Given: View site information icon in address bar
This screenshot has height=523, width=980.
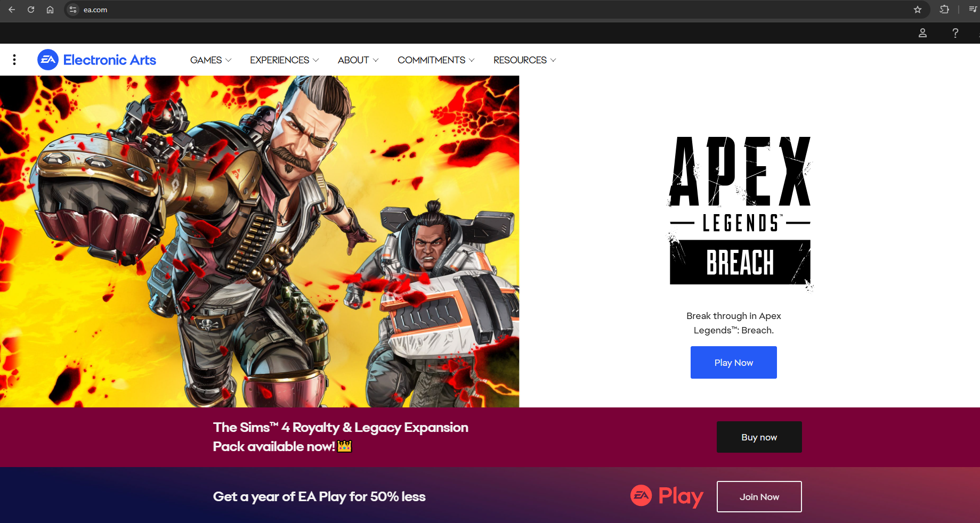Looking at the screenshot, I should coord(74,10).
